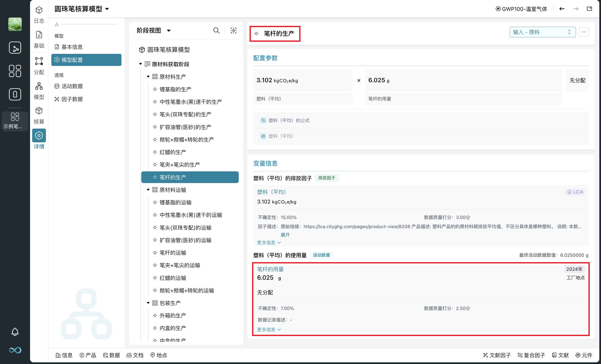
Task: Select 活动数据 in the left menu
Action: 72,86
